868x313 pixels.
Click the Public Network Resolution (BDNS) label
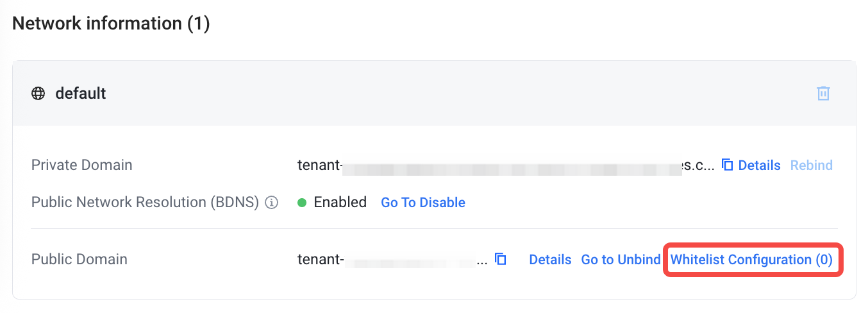[145, 203]
